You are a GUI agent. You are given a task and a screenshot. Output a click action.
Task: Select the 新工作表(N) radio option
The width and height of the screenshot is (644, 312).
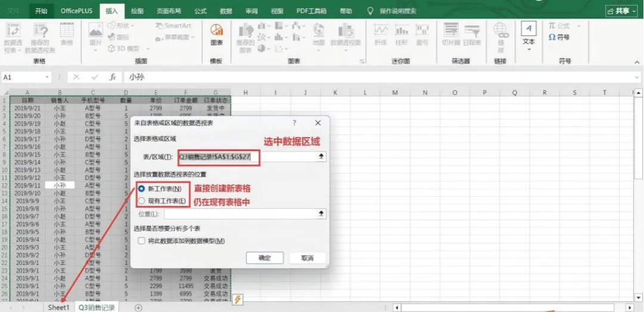point(142,189)
